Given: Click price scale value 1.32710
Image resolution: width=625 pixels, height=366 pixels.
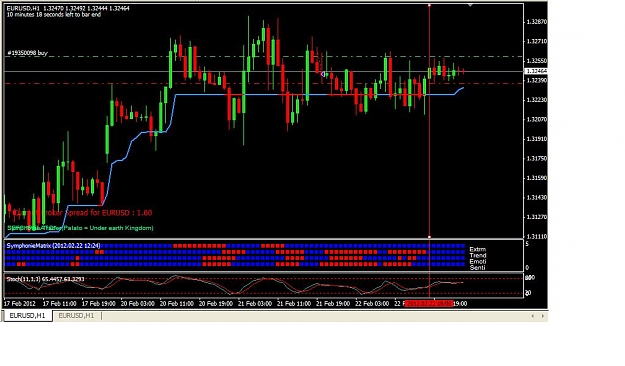Looking at the screenshot, I should pos(537,41).
